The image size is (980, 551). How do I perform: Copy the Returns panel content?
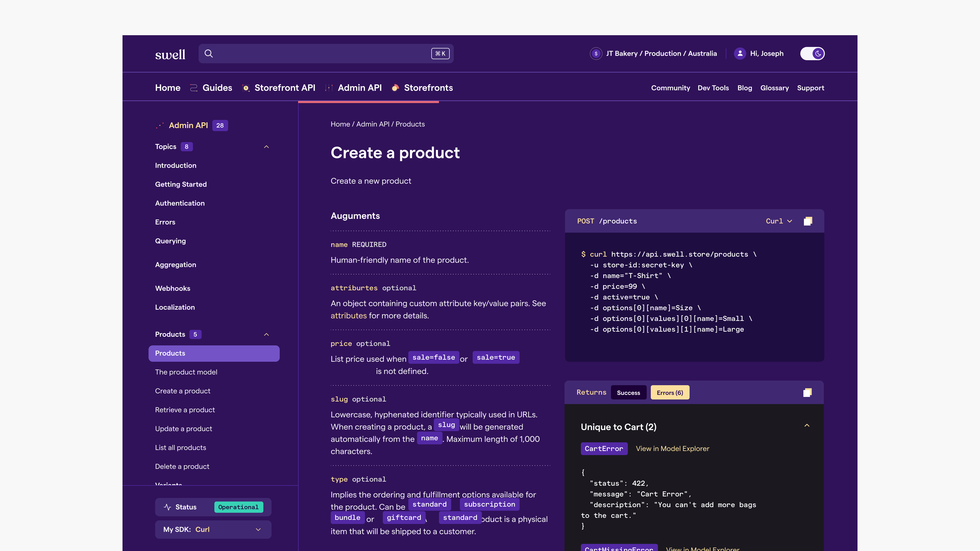pyautogui.click(x=807, y=392)
